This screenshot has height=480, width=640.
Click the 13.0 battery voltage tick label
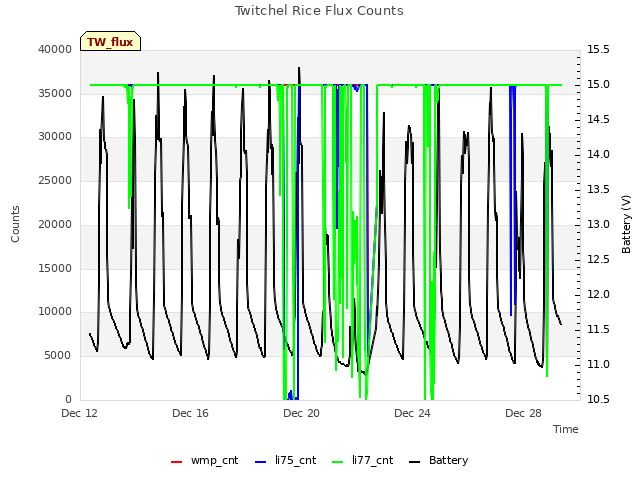598,224
